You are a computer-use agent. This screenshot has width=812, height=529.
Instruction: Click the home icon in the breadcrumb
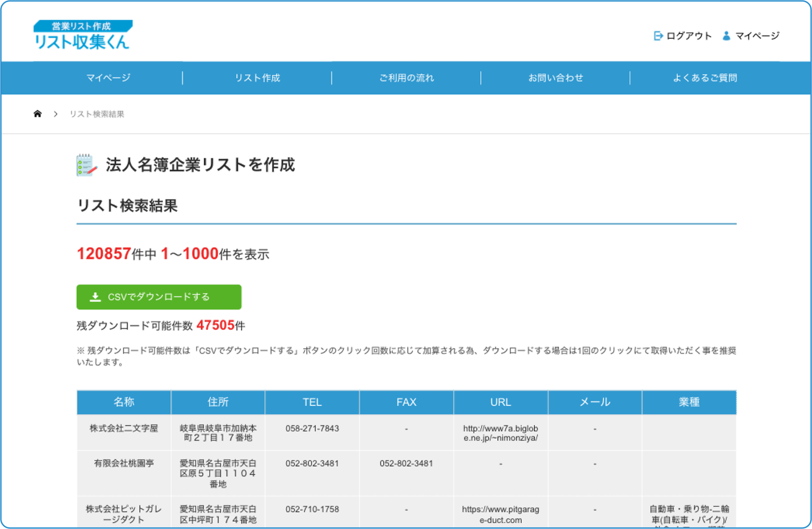(38, 114)
